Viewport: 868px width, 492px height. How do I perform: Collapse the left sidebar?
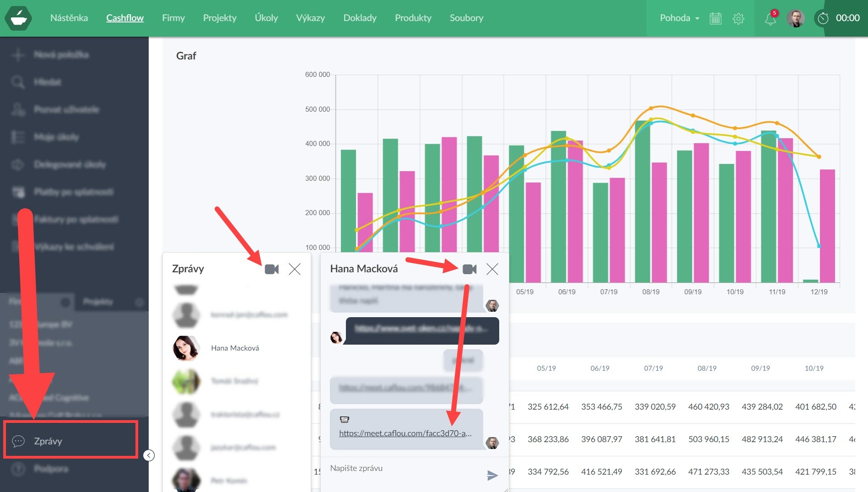click(149, 455)
